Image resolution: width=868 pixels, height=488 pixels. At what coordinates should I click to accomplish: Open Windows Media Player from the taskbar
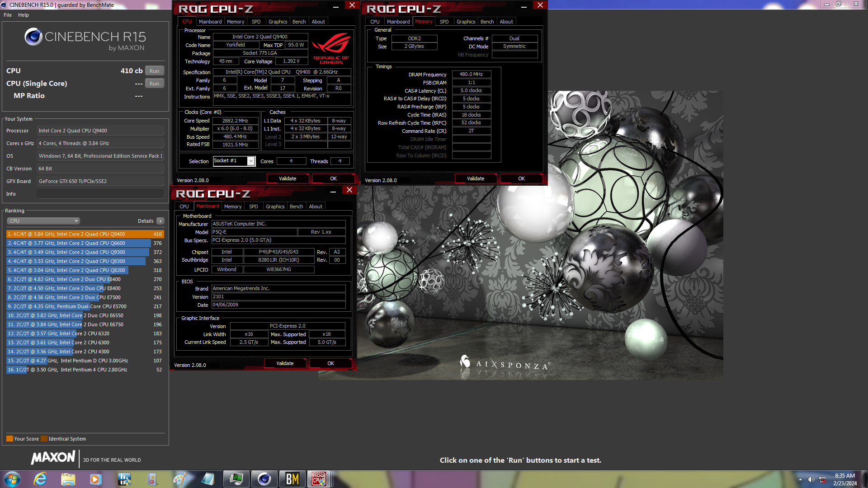point(96,479)
